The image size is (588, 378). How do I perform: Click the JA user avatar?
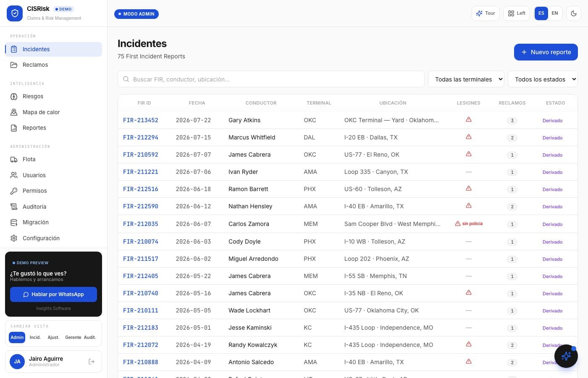click(x=17, y=362)
